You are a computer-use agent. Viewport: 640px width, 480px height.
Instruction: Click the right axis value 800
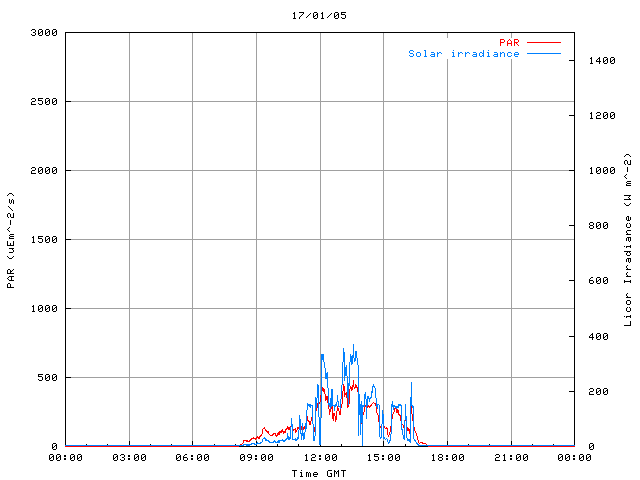(x=598, y=226)
